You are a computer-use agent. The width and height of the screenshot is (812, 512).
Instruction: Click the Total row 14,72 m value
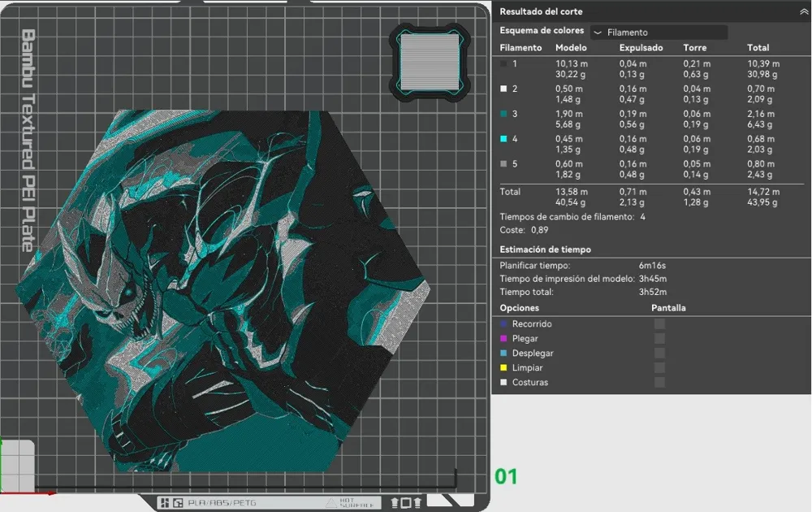coord(763,192)
